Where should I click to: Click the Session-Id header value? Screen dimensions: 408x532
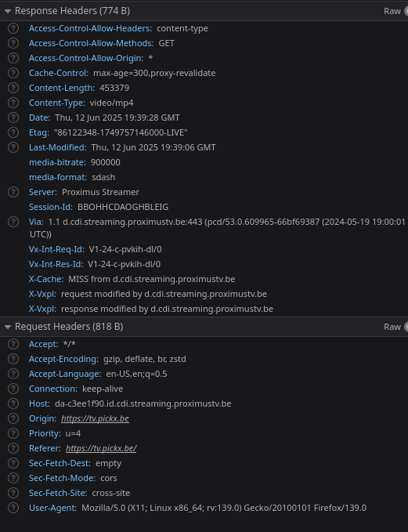tap(123, 207)
